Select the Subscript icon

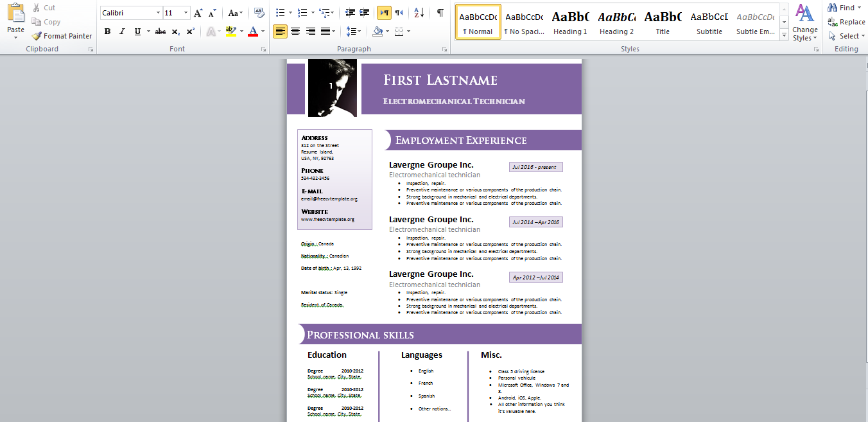click(175, 31)
